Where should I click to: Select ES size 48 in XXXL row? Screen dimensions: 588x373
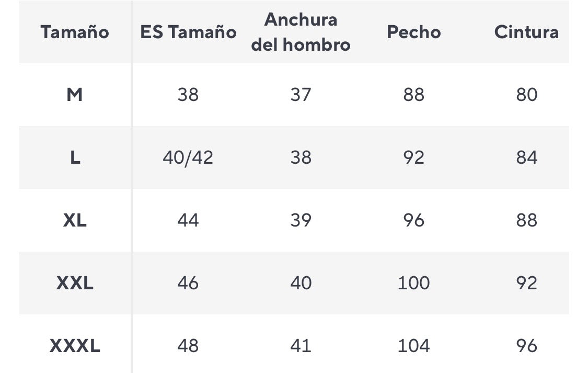tap(188, 346)
